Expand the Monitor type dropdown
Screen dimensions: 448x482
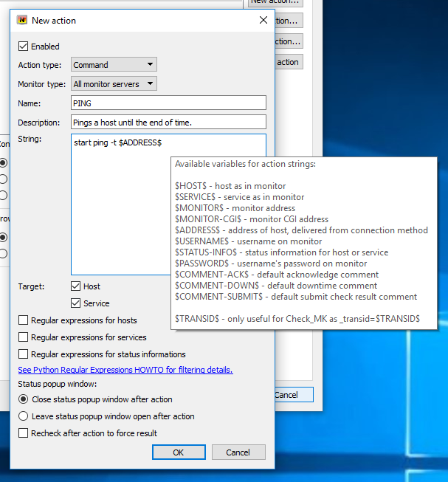pos(114,84)
